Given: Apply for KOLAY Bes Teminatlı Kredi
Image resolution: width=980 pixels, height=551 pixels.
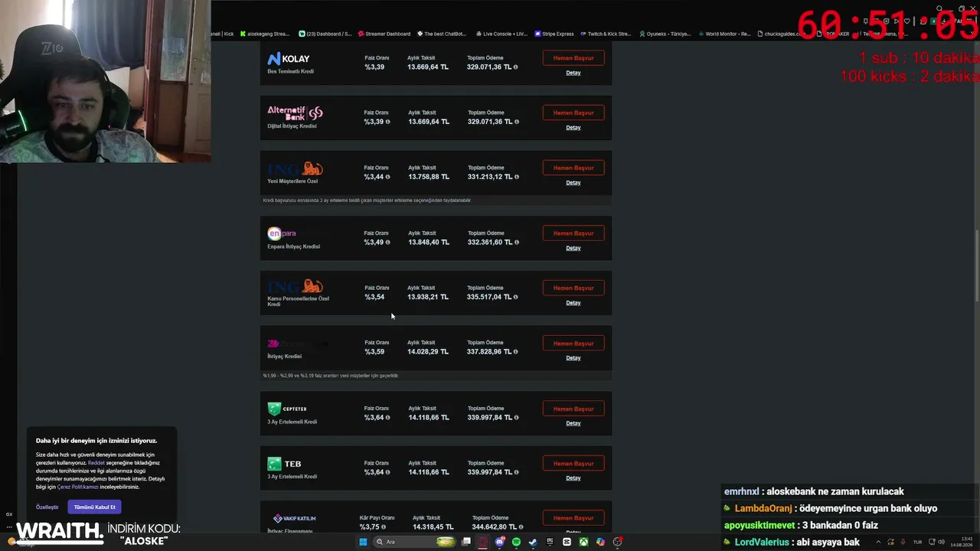Looking at the screenshot, I should pos(573,58).
